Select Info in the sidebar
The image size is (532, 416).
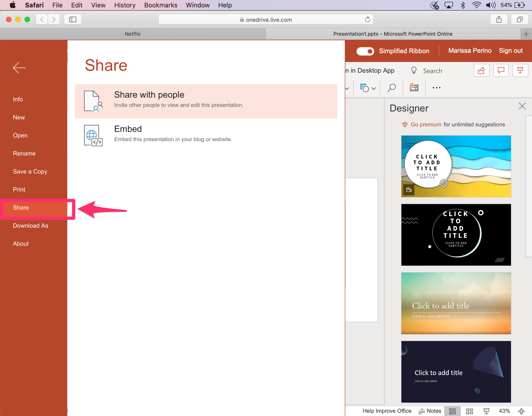18,99
